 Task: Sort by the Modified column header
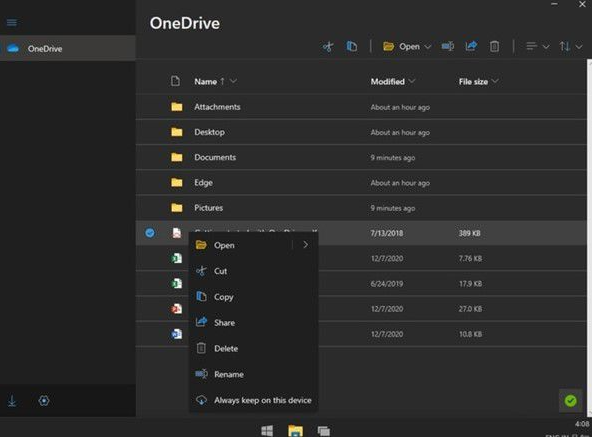tap(387, 81)
